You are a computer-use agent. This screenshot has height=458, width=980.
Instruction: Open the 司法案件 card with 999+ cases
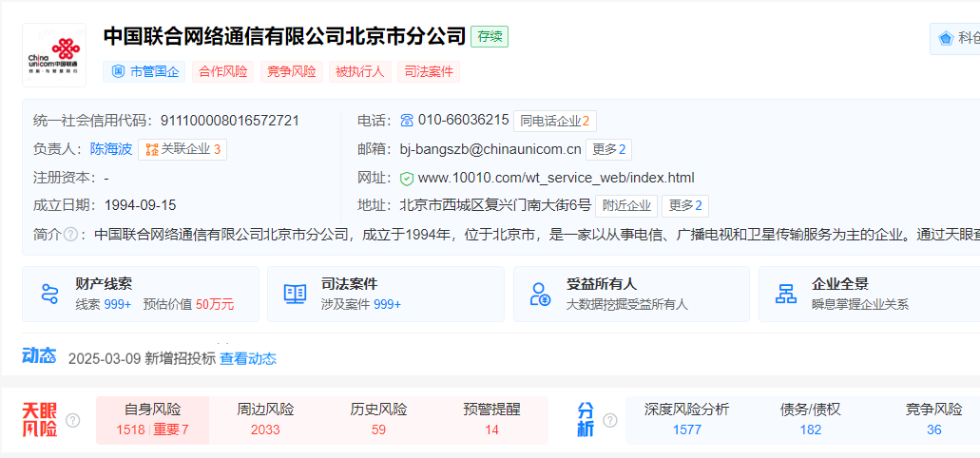(x=386, y=294)
